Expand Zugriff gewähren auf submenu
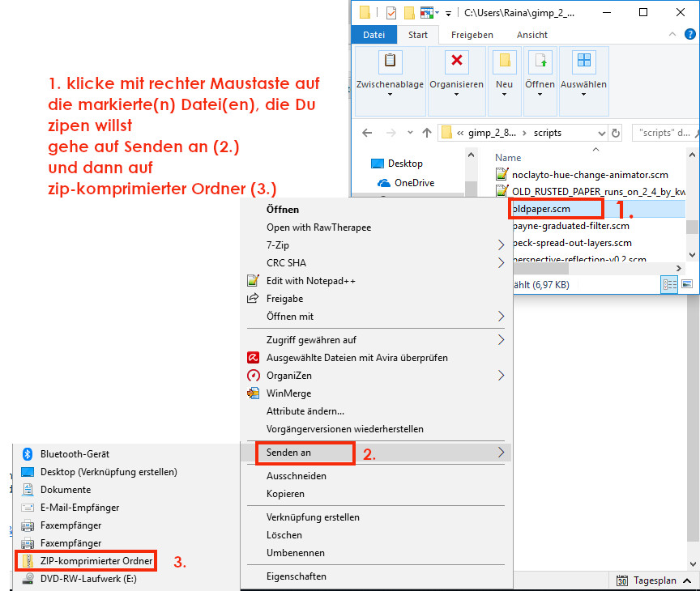Screen dimensions: 700x591 click(501, 340)
